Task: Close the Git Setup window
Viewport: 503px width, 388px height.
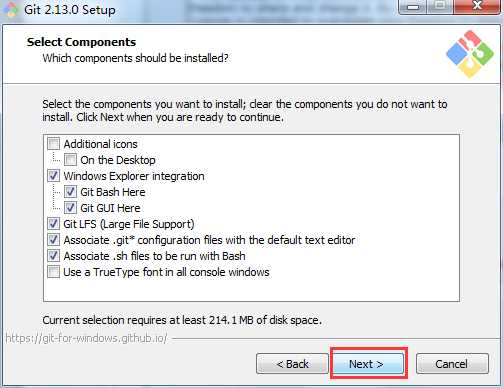Action: [477, 7]
